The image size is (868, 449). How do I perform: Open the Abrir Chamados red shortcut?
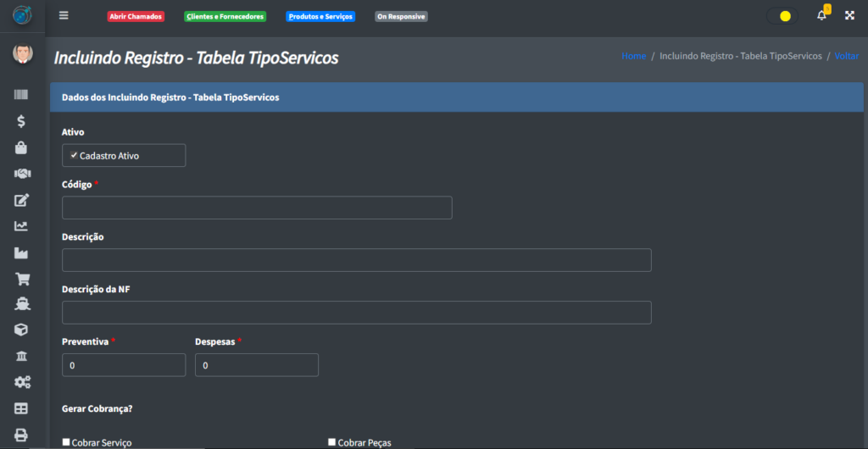136,16
